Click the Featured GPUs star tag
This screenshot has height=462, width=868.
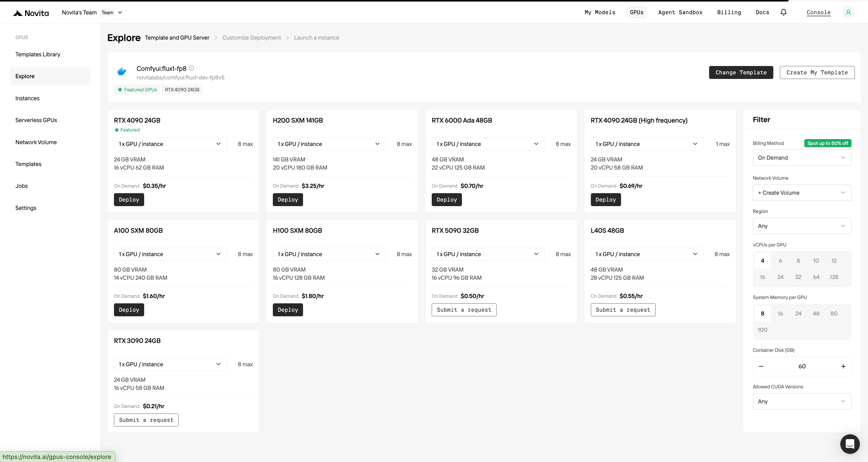coord(137,90)
